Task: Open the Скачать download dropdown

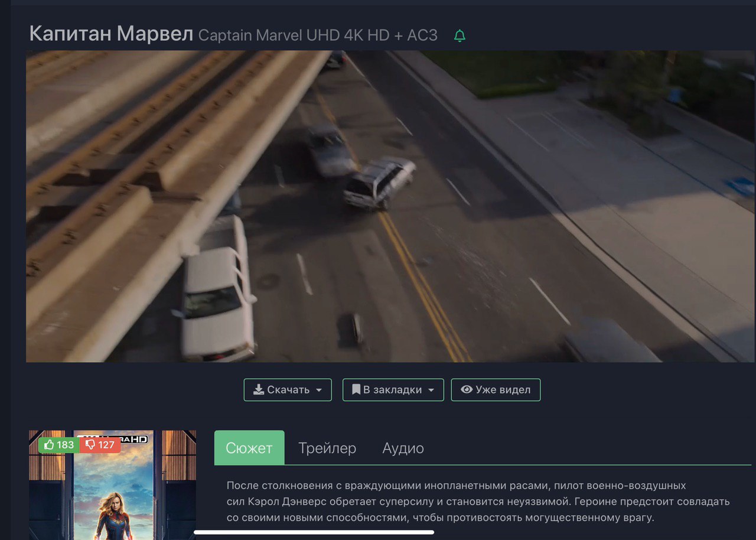Action: 288,390
